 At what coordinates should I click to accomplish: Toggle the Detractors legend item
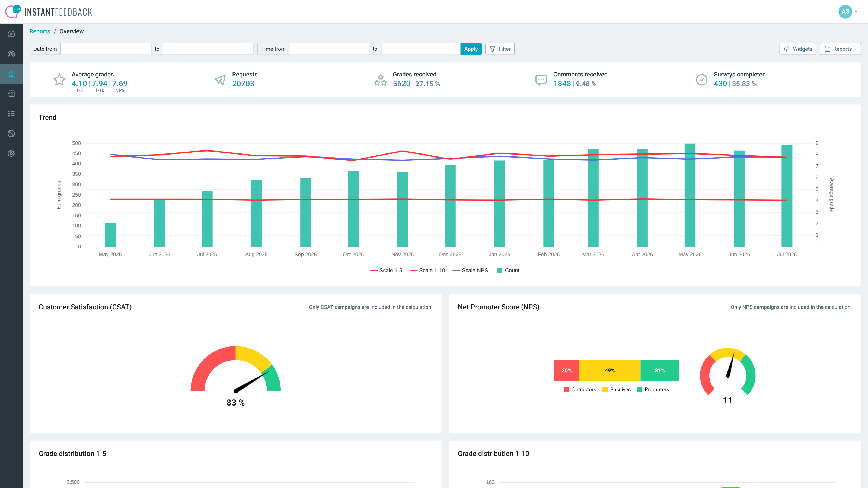point(580,390)
